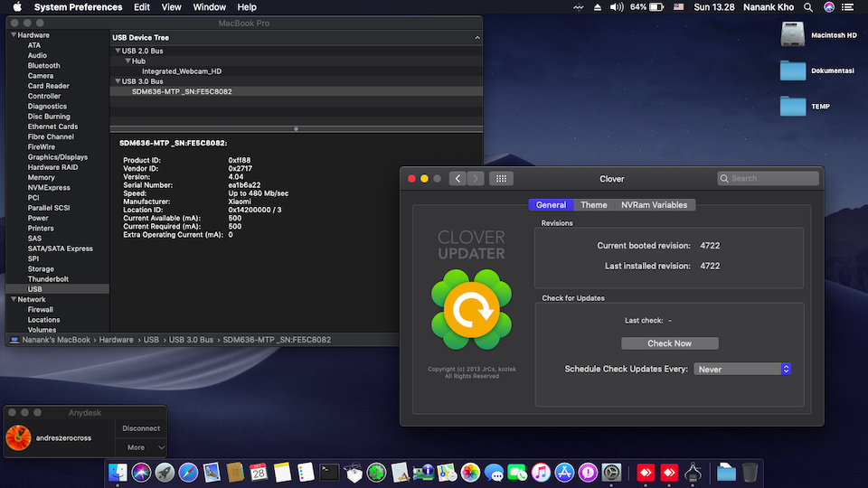868x488 pixels.
Task: Open Messages icon in Dock
Action: tap(494, 473)
